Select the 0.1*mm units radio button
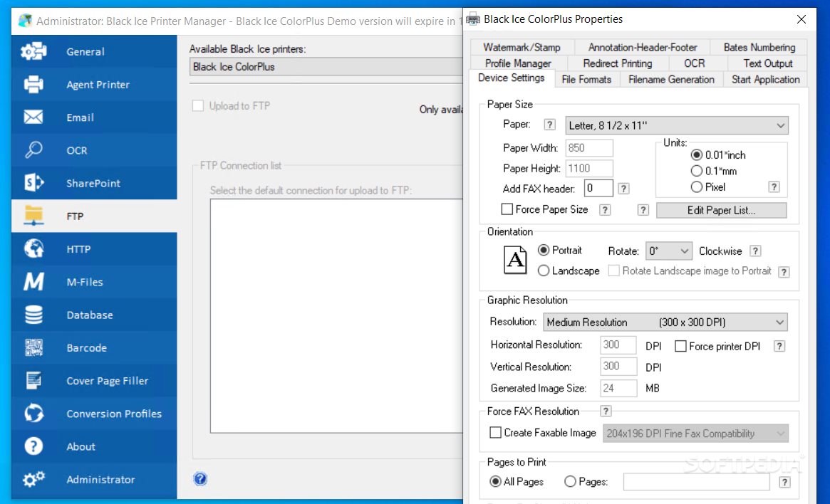Viewport: 830px width, 504px height. (x=697, y=171)
